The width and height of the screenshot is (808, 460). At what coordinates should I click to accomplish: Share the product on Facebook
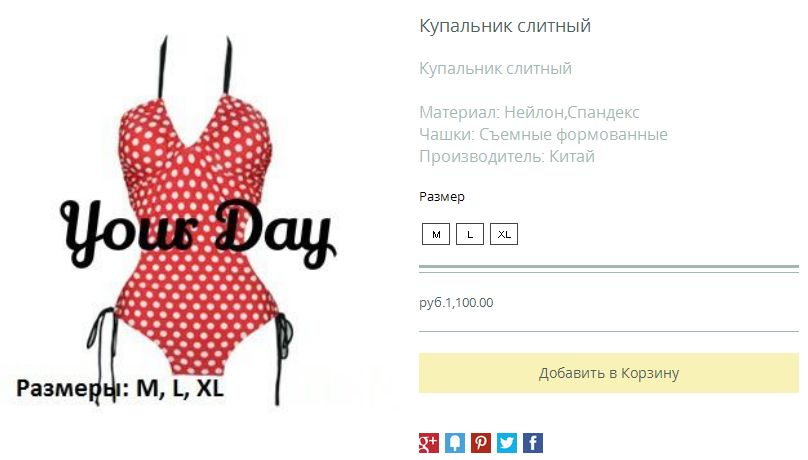533,443
